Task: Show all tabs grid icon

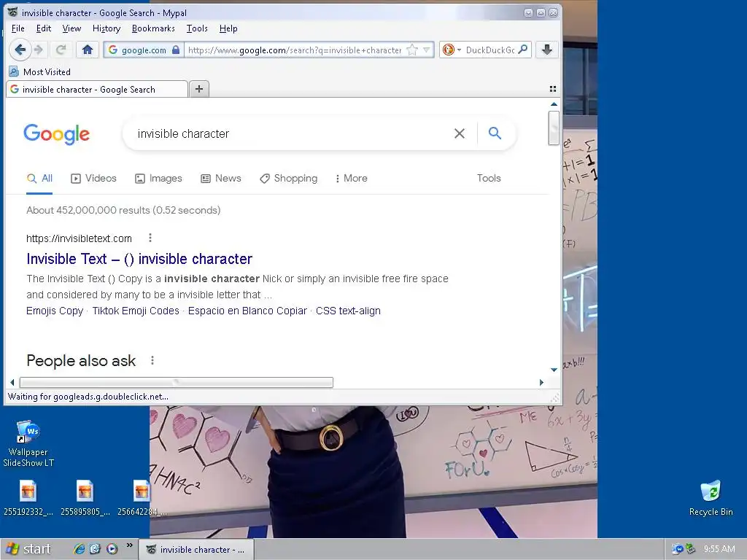Action: tap(553, 89)
